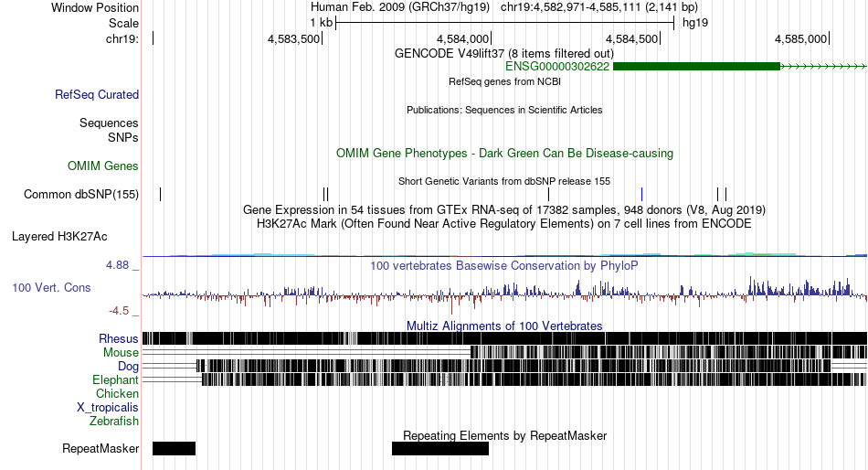
Task: Click the 4,585,000 ruler position
Action: tap(800, 38)
